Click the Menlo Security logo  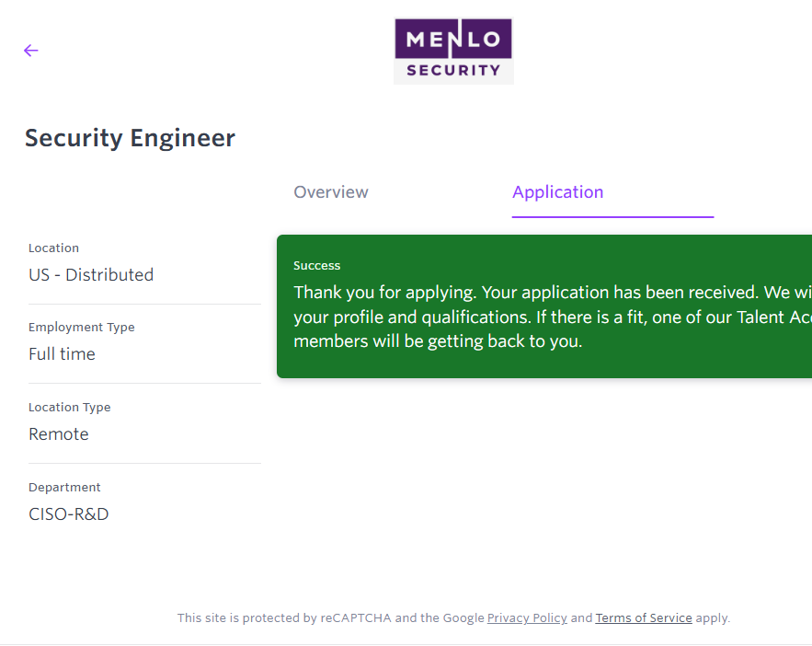coord(453,52)
